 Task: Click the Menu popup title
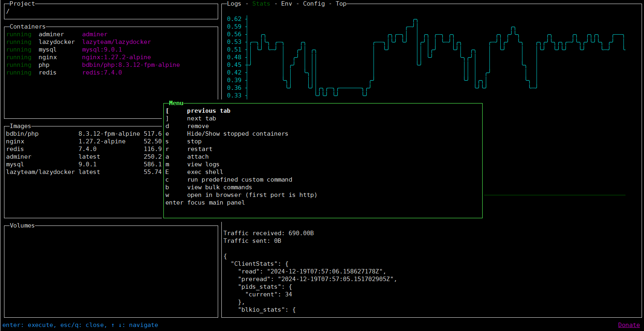[176, 103]
